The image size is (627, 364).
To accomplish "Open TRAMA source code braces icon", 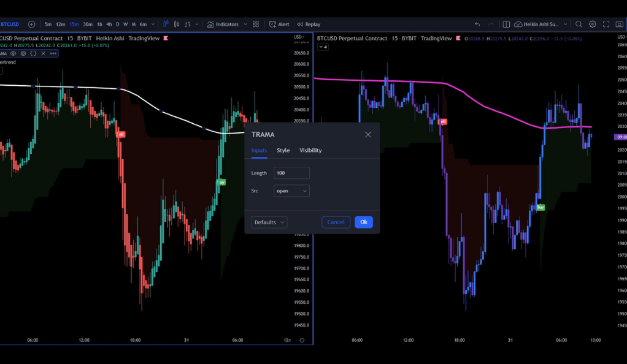I will tap(33, 53).
